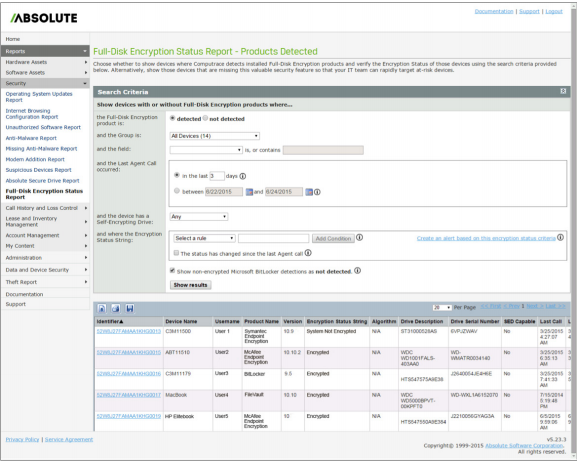Select the 'between' dates radio option
Screen dimensions: 577x462
point(177,191)
